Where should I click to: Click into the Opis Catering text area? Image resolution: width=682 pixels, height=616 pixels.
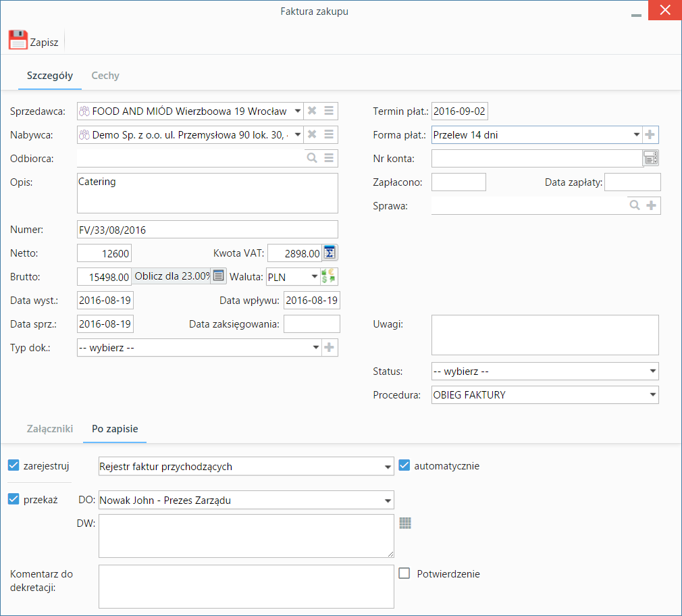[207, 193]
